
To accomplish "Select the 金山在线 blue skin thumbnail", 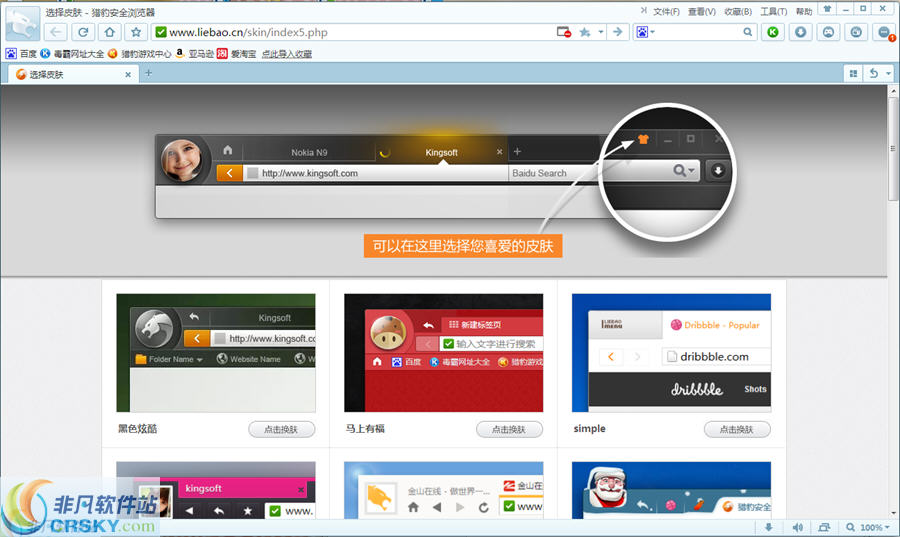I will tap(444, 491).
